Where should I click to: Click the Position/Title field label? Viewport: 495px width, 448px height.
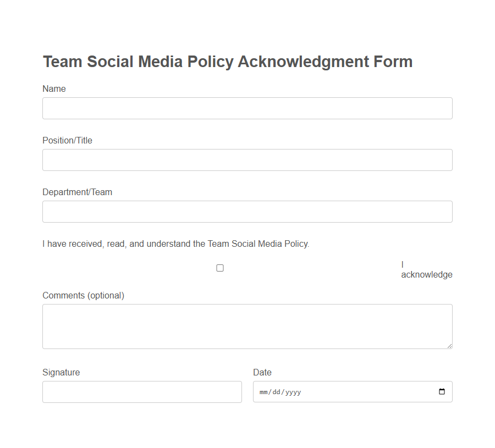67,140
